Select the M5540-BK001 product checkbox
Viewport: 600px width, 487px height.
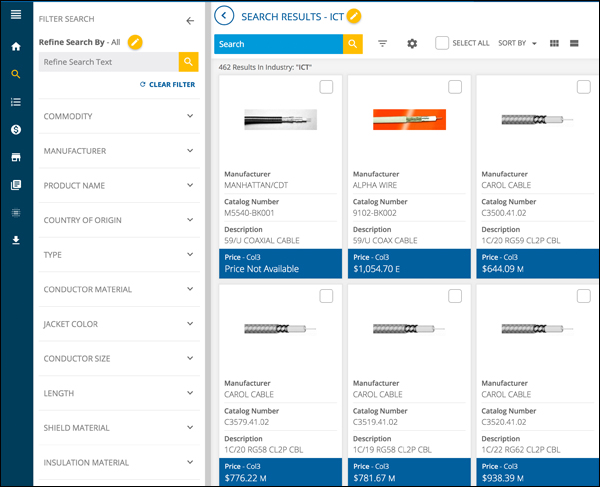[x=326, y=87]
